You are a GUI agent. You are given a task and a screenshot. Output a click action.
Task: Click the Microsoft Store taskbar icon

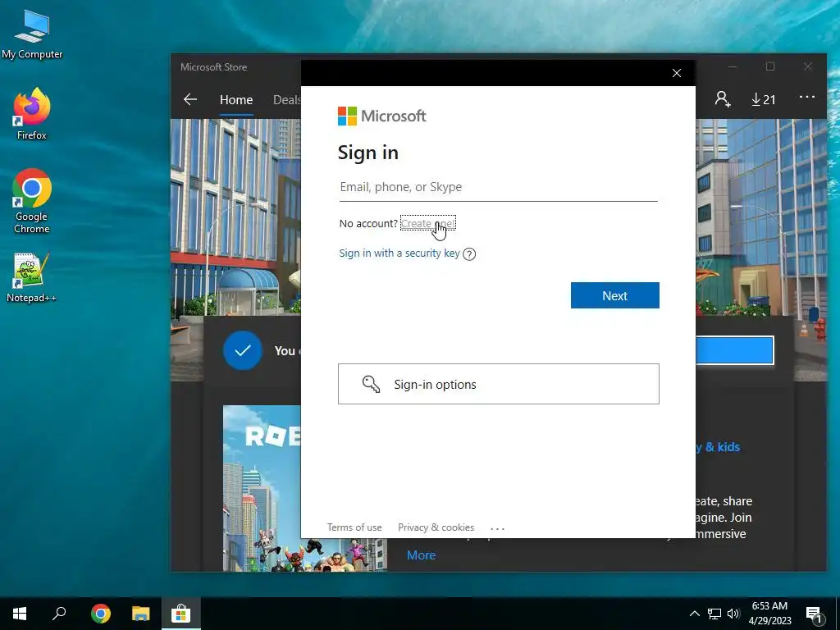pos(181,614)
